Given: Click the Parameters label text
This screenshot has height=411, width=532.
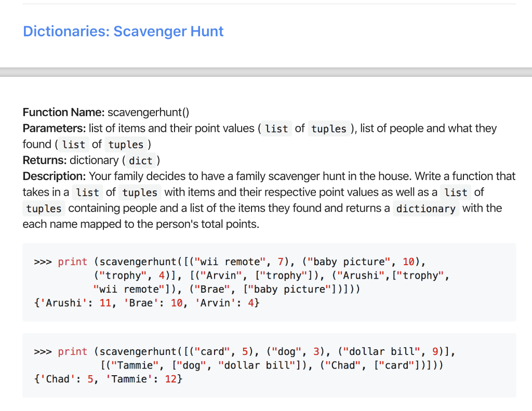Looking at the screenshot, I should pyautogui.click(x=55, y=128).
